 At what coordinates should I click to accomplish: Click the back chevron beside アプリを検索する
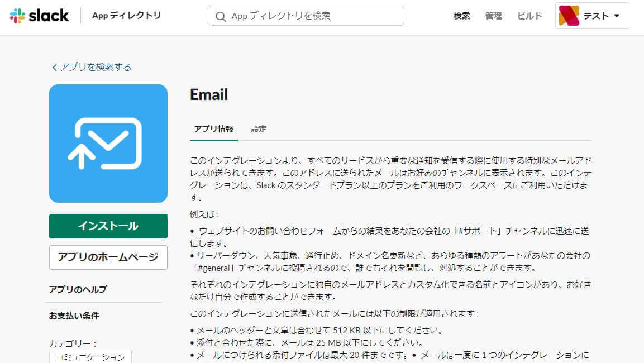[x=54, y=68]
